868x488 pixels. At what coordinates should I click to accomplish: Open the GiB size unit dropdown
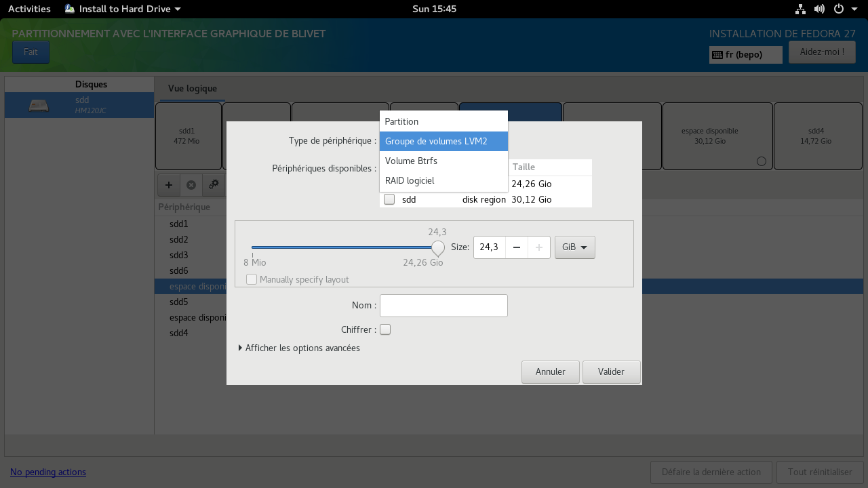(575, 247)
